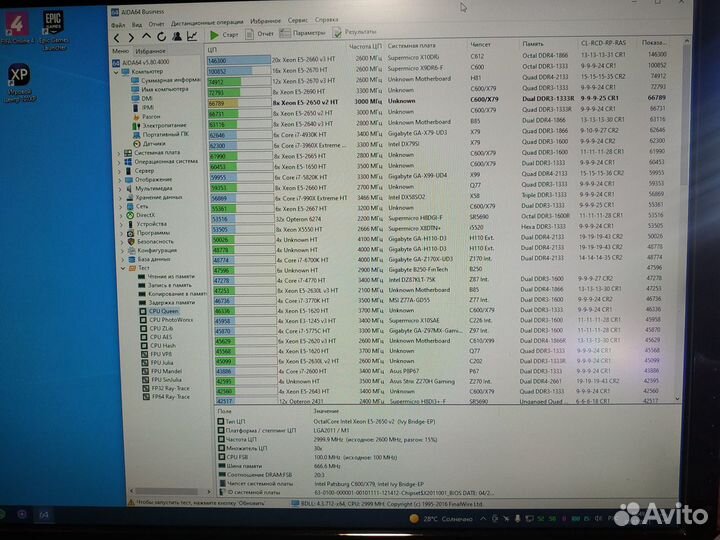Image resolution: width=720 pixels, height=540 pixels.
Task: Select the FPU SinJulia benchmark
Action: coord(162,380)
